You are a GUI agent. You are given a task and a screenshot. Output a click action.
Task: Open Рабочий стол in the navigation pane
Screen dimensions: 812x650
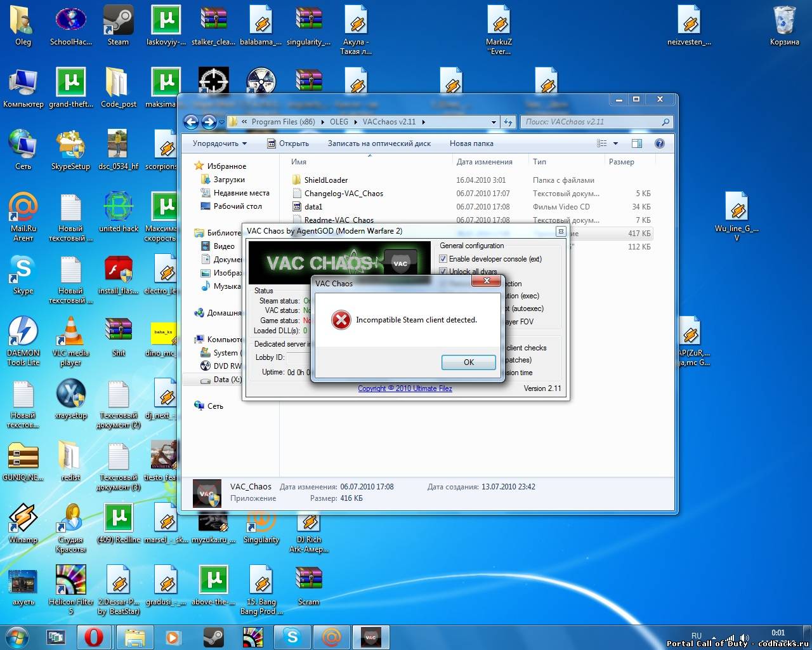click(237, 206)
